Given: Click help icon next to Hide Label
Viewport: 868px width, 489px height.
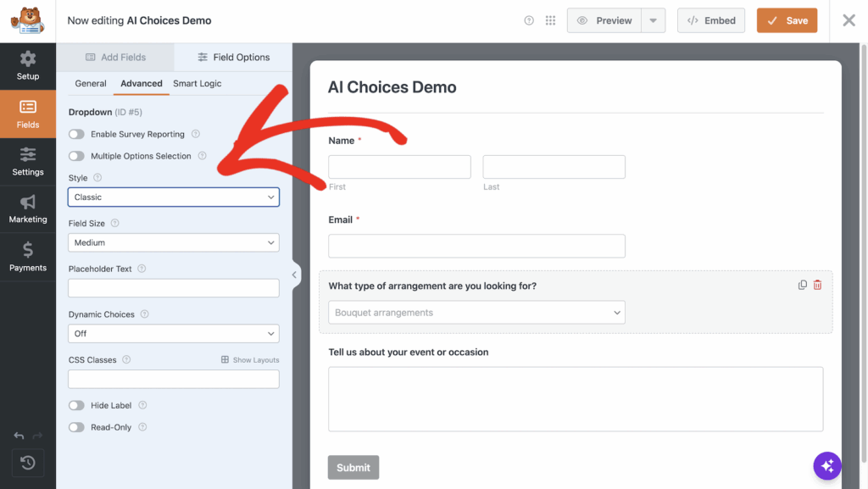Looking at the screenshot, I should (142, 405).
